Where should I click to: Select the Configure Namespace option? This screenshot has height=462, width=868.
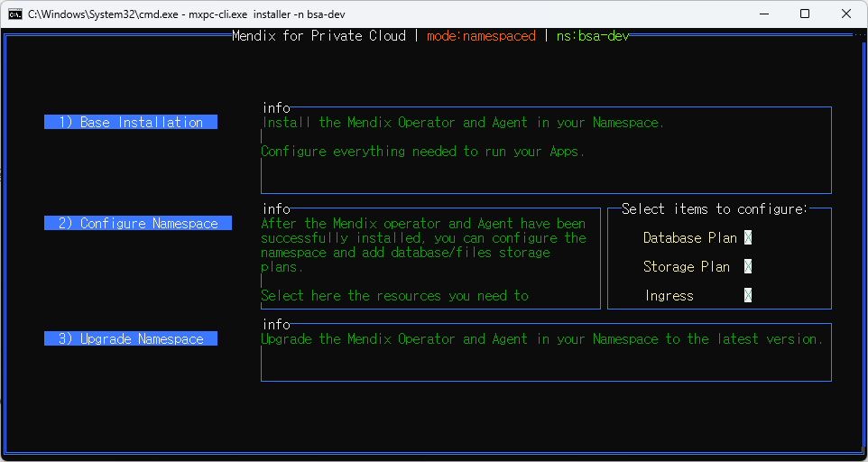138,223
